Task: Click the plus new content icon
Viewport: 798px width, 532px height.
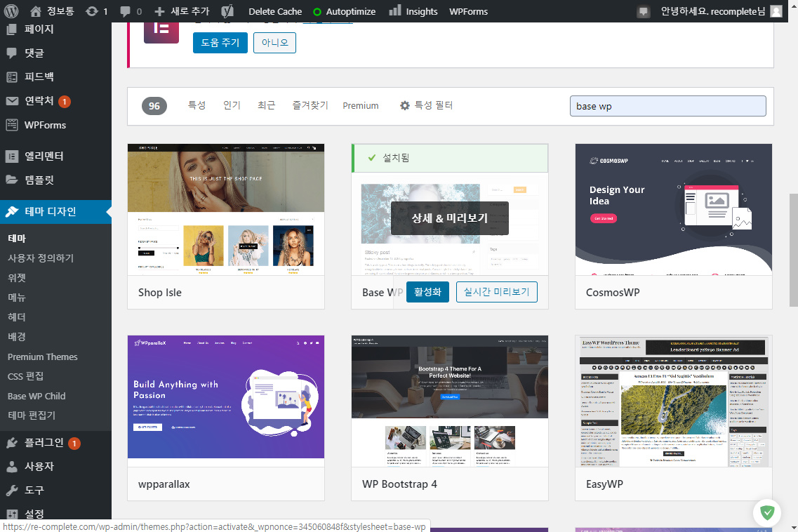Action: [159, 11]
